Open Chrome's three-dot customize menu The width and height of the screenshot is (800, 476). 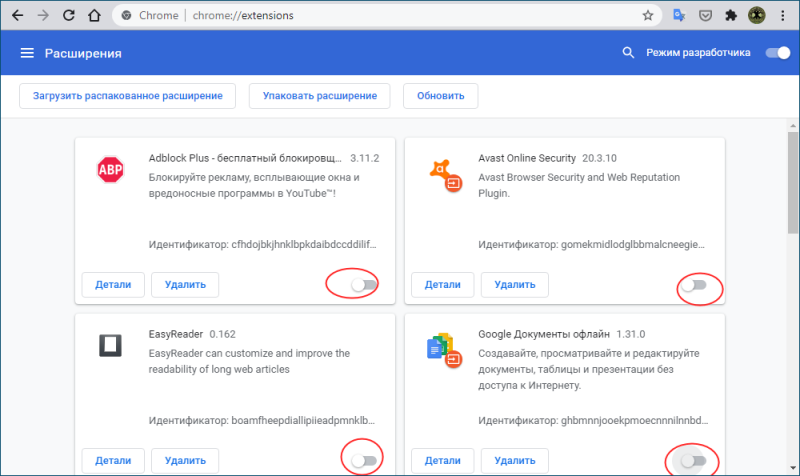tap(783, 15)
